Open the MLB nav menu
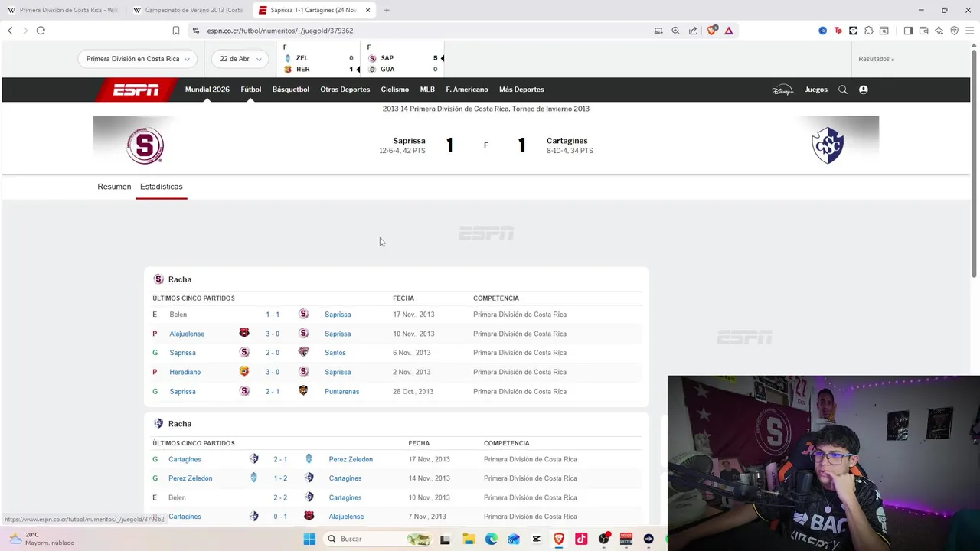Screen dimensions: 980x551 pyautogui.click(x=427, y=90)
